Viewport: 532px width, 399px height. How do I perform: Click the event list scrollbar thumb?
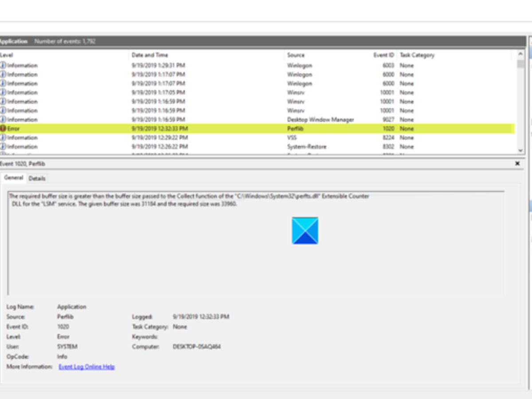coord(520,64)
